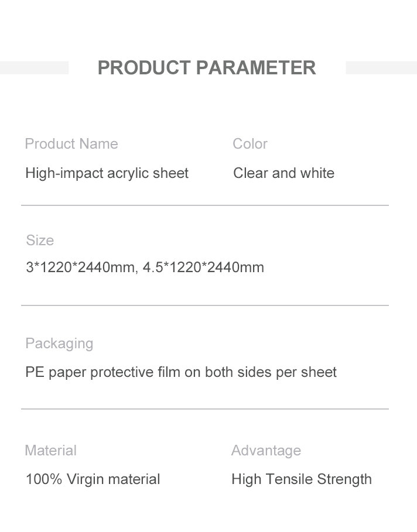Select the "Product Name" label
Screen dimensions: 417x532
pyautogui.click(x=71, y=144)
